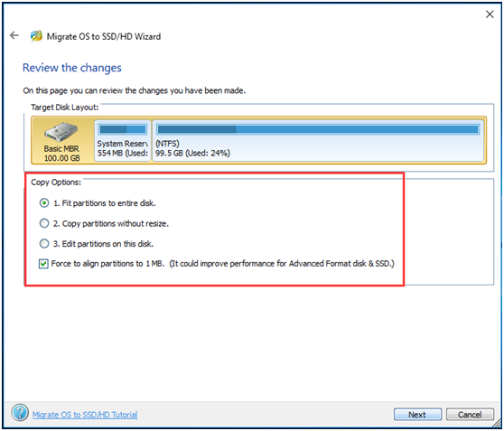Image resolution: width=504 pixels, height=431 pixels.
Task: Click the Migrate OS wizard logo icon
Action: tap(36, 36)
